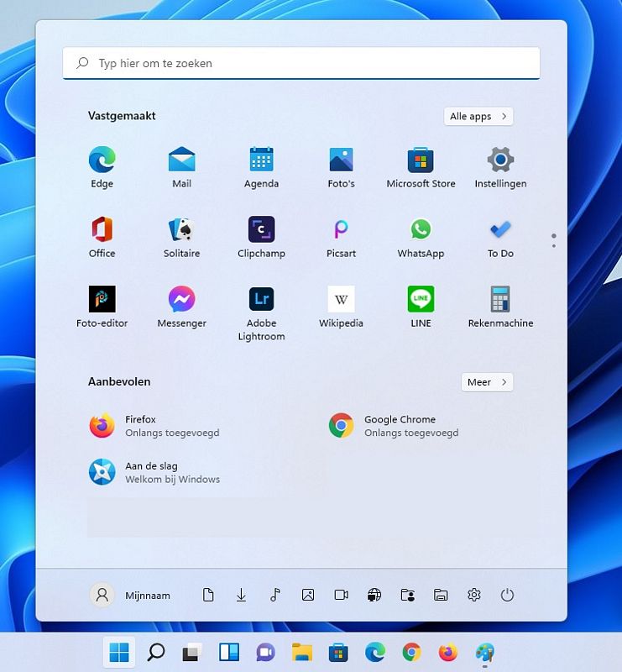Open Teams Chat on the taskbar
This screenshot has height=672, width=622.
click(x=265, y=653)
